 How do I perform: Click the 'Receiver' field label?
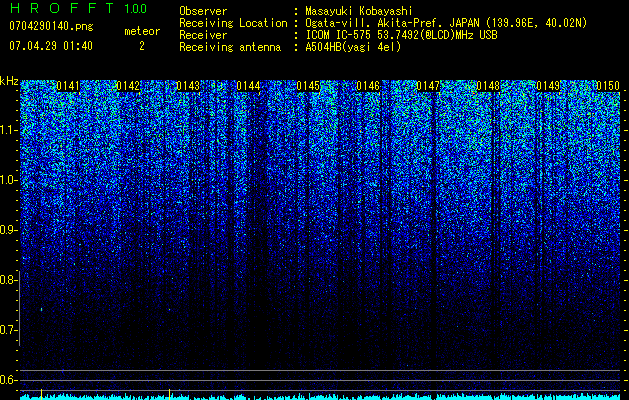point(203,35)
